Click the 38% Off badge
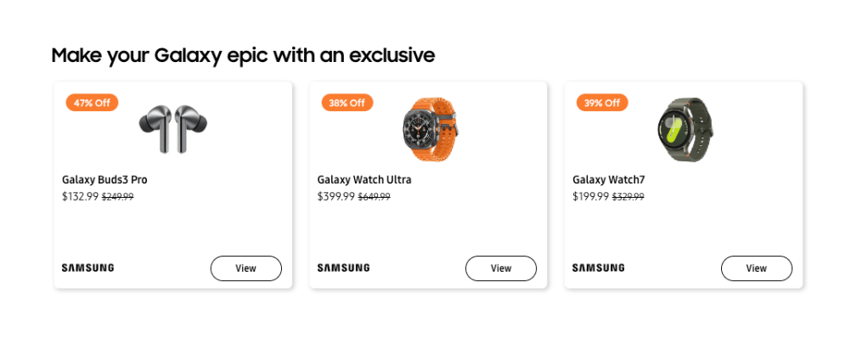The image size is (868, 344). (x=347, y=103)
